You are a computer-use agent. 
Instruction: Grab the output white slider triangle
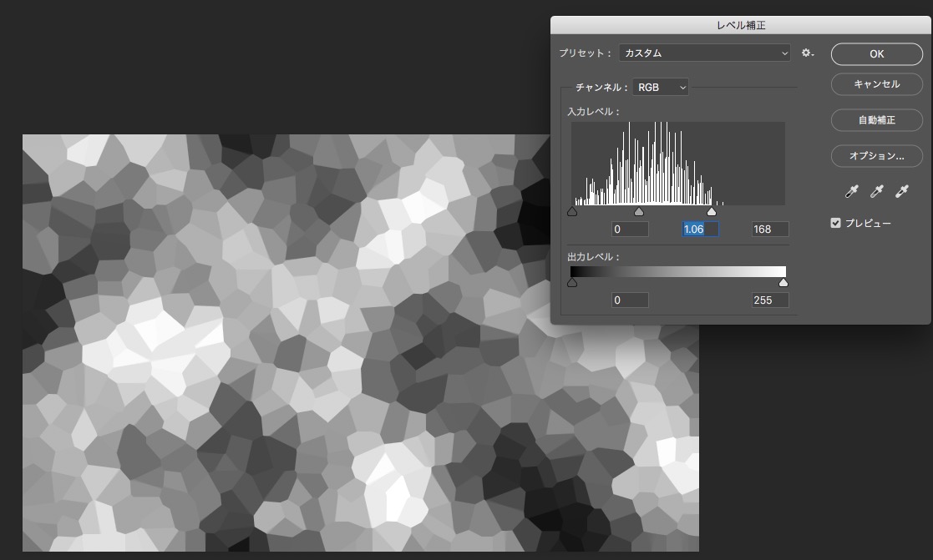783,283
